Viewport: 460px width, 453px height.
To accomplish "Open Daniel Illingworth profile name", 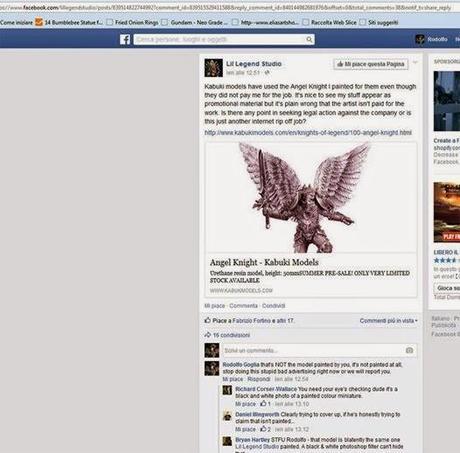I will point(257,415).
